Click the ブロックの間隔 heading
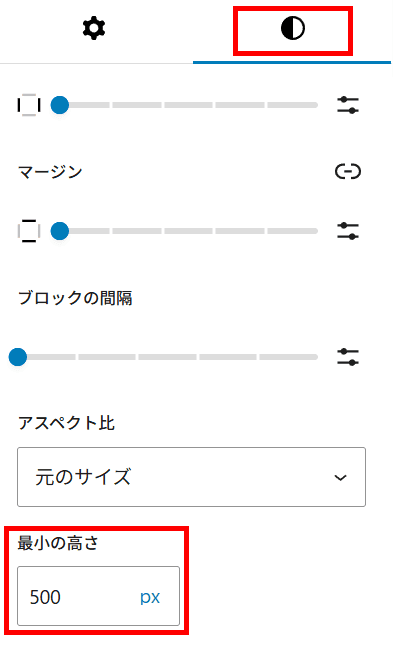This screenshot has height=645, width=393. (x=75, y=298)
